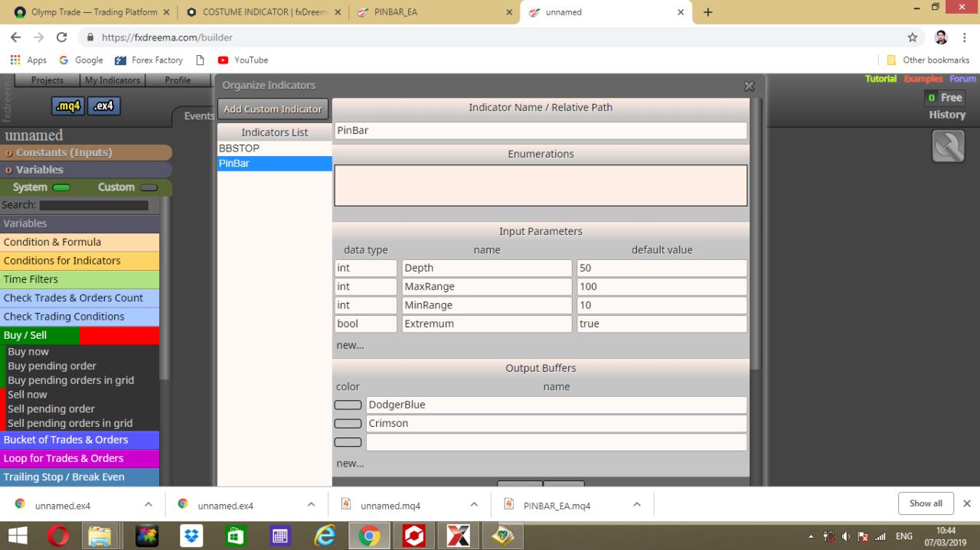
Task: Open Opera browser from taskbar
Action: (x=58, y=536)
